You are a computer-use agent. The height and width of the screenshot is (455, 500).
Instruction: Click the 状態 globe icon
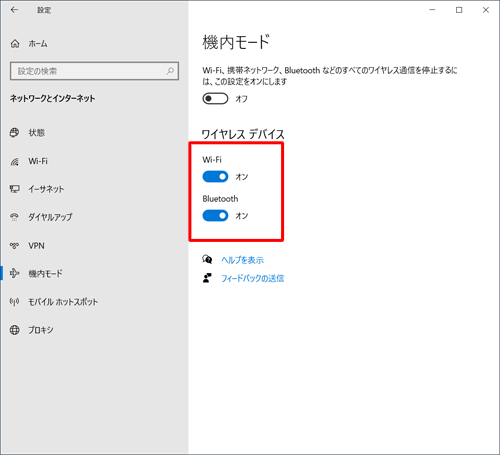tap(14, 133)
